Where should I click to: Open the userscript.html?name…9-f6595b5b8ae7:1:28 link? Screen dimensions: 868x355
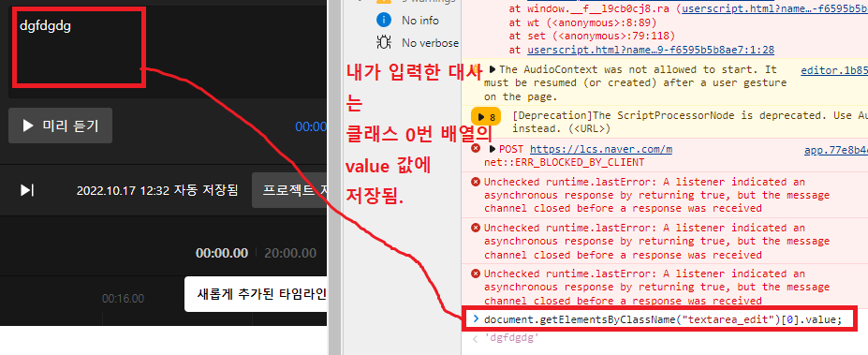[x=651, y=51]
